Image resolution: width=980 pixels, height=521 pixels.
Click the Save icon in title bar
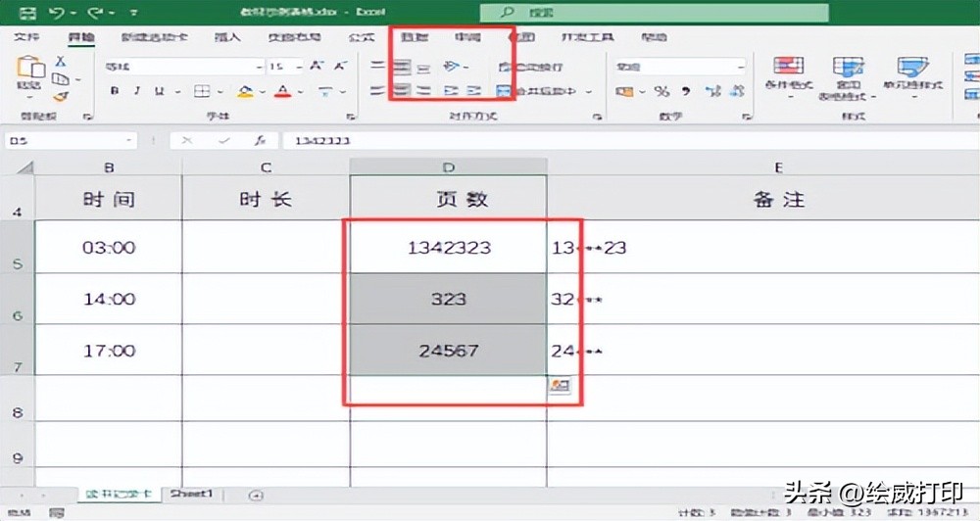tap(26, 13)
